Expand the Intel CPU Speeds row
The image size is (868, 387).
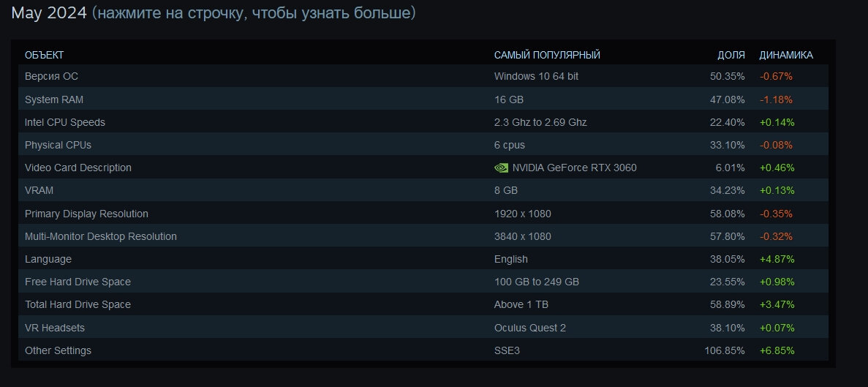click(423, 121)
